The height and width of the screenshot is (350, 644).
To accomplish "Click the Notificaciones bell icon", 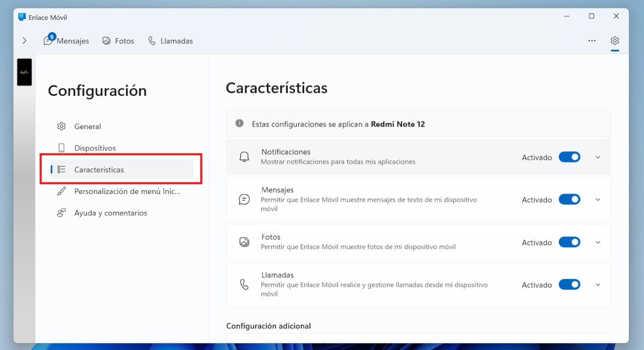I will click(244, 157).
